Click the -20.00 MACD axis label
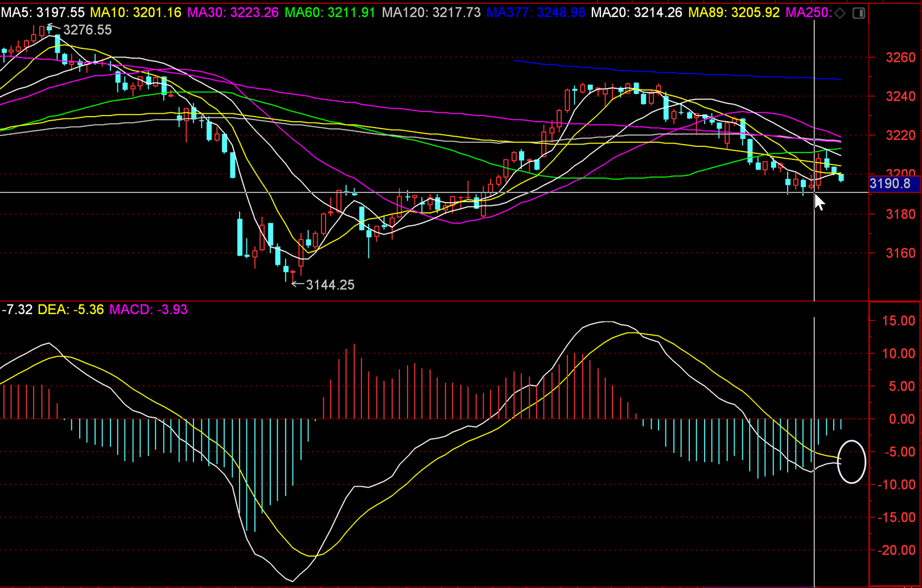Viewport: 922px width, 588px height. 896,550
